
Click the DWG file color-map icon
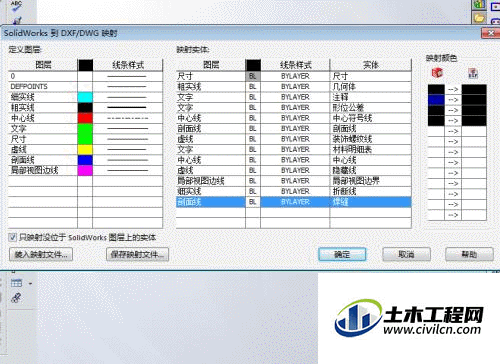pyautogui.click(x=473, y=73)
